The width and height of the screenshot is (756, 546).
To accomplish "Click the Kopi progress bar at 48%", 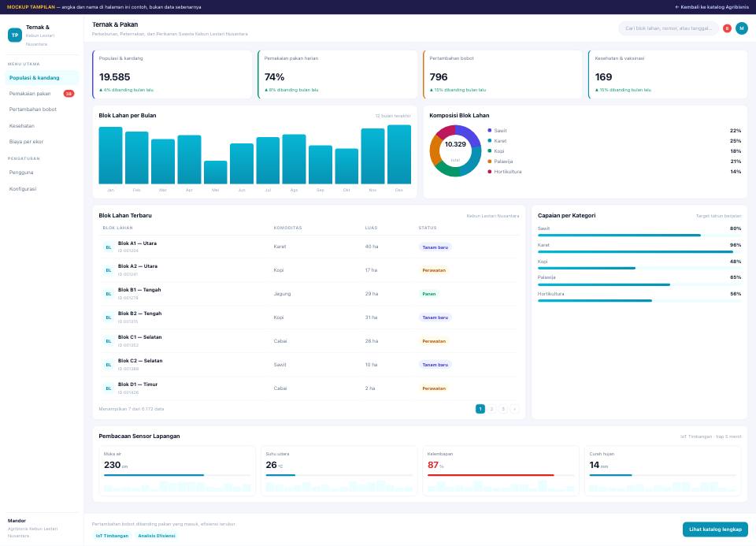I will [x=639, y=268].
